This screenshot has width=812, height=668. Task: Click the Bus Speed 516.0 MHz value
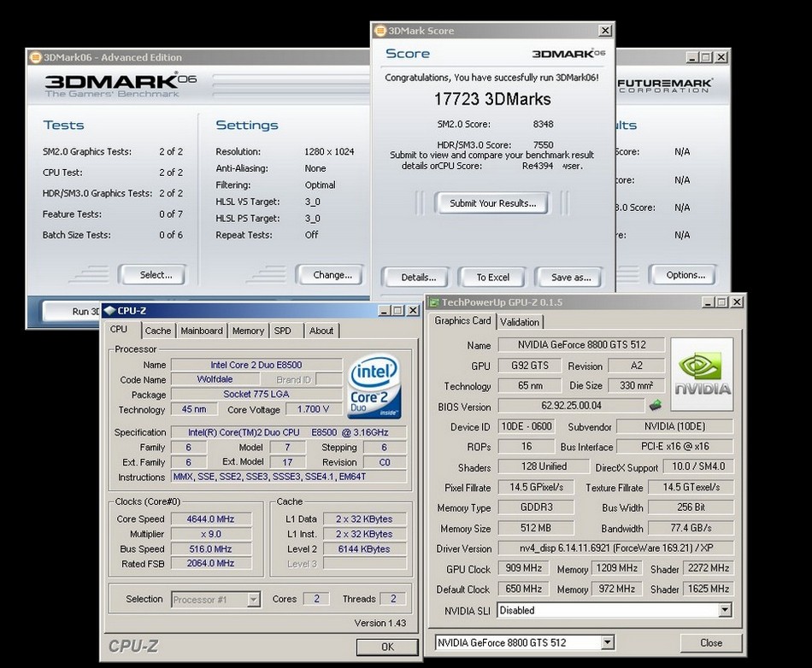click(x=211, y=549)
